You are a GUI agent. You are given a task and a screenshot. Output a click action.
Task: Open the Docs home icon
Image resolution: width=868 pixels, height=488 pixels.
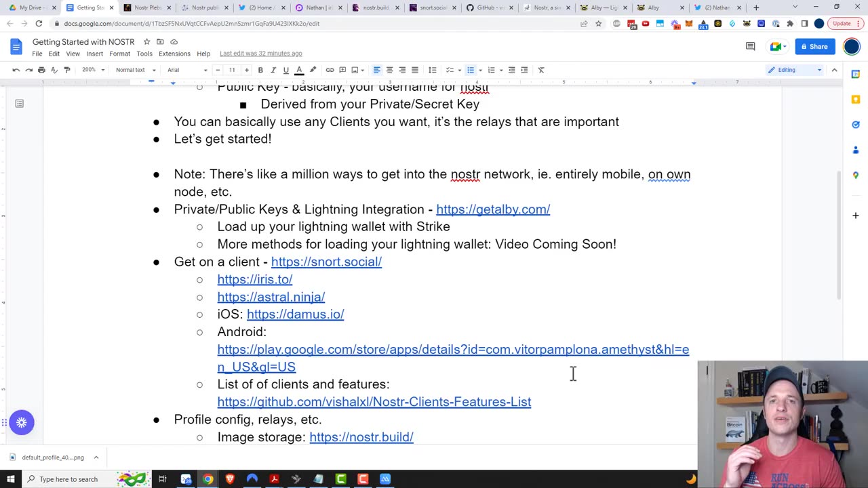tap(16, 47)
